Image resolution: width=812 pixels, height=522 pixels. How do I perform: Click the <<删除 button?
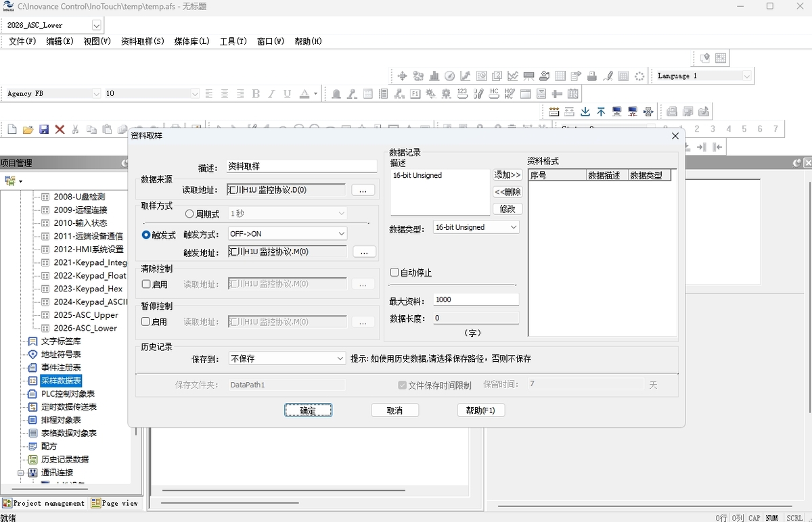[507, 192]
